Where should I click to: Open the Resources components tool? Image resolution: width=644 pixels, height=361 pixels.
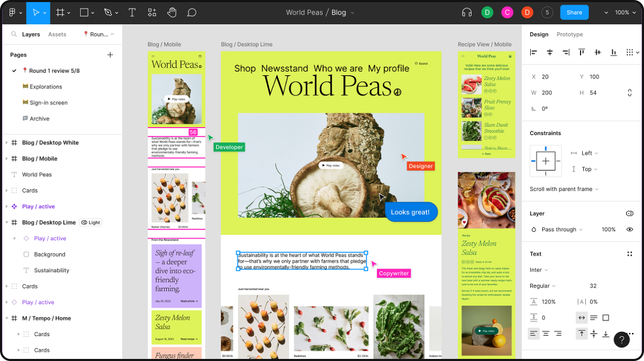coord(152,12)
